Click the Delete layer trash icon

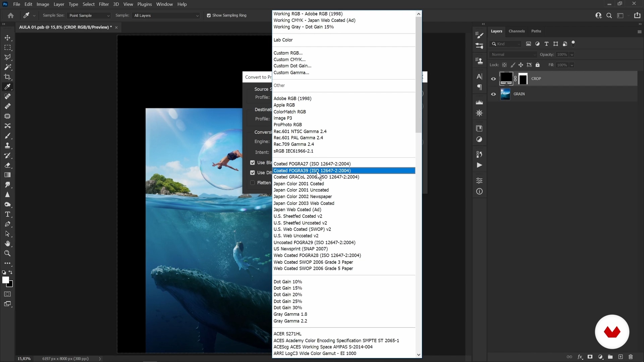(x=631, y=357)
